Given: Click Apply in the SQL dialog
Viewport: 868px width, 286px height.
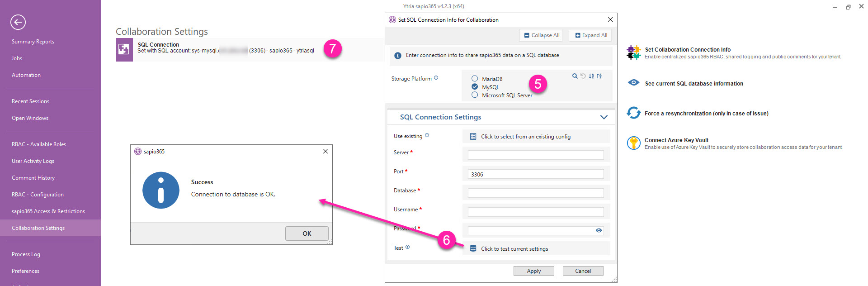Looking at the screenshot, I should click(534, 271).
